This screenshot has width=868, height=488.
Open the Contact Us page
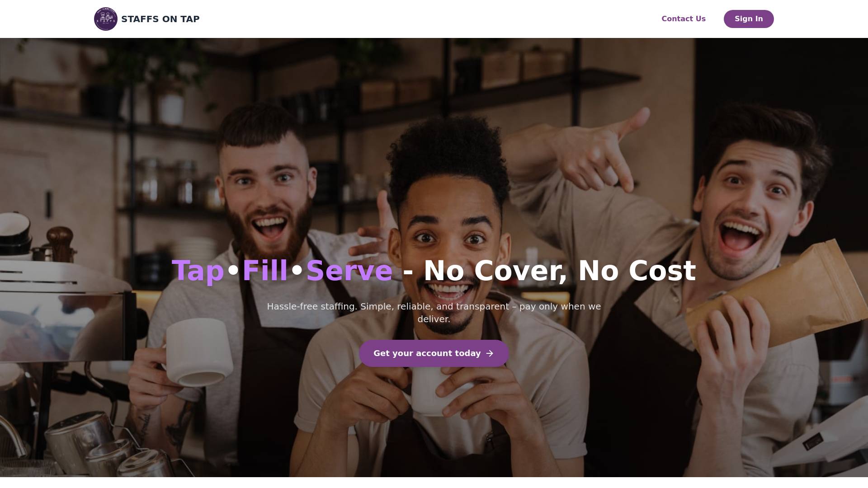point(684,19)
